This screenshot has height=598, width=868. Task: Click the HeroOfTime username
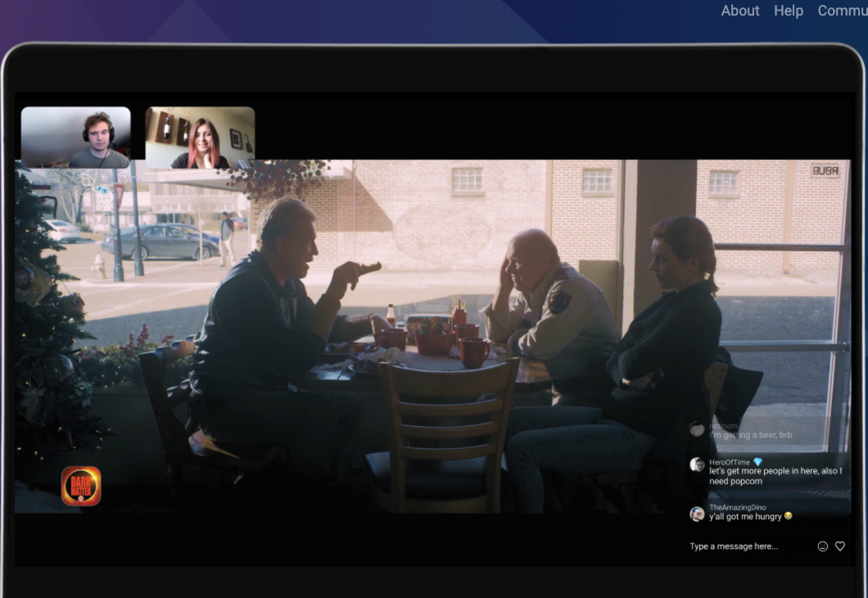pyautogui.click(x=729, y=462)
